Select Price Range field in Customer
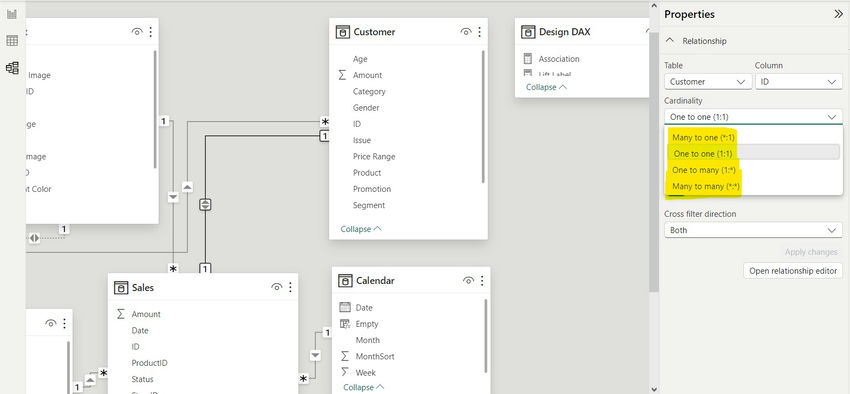The height and width of the screenshot is (394, 850). point(374,157)
